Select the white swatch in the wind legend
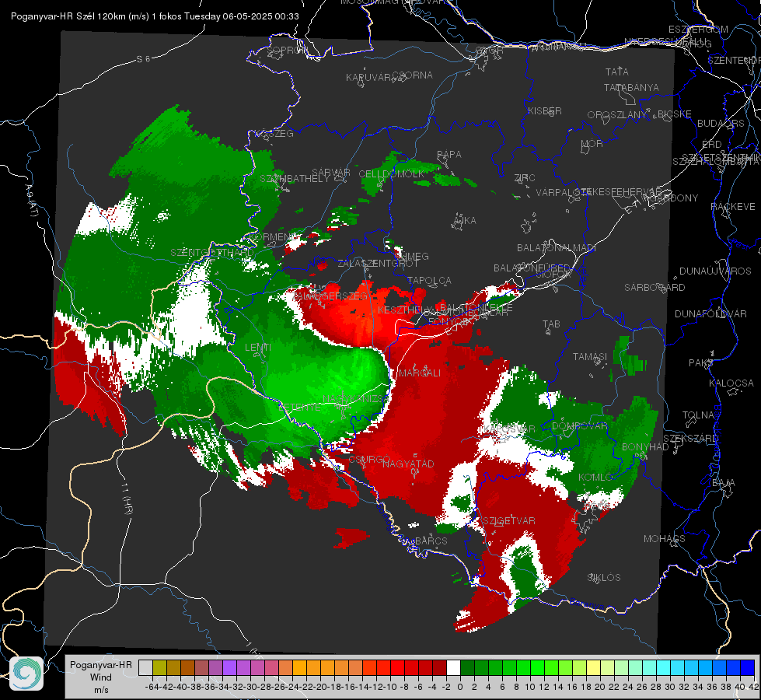761x700 pixels. point(453,667)
